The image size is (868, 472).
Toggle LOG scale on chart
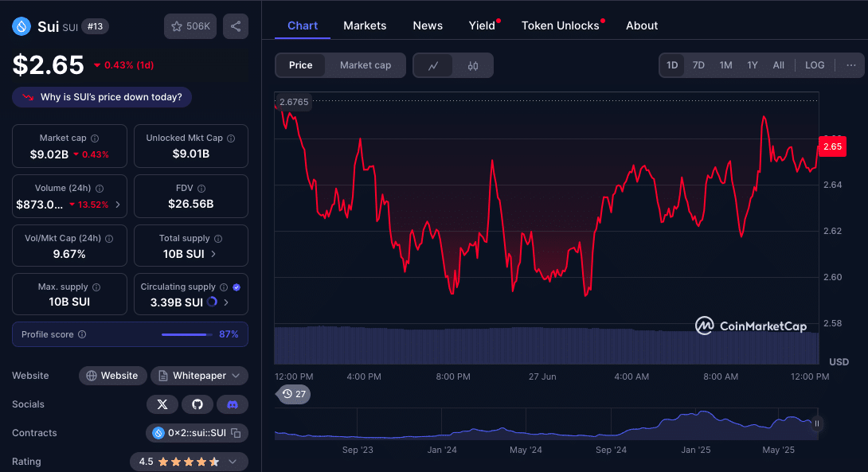pos(815,65)
